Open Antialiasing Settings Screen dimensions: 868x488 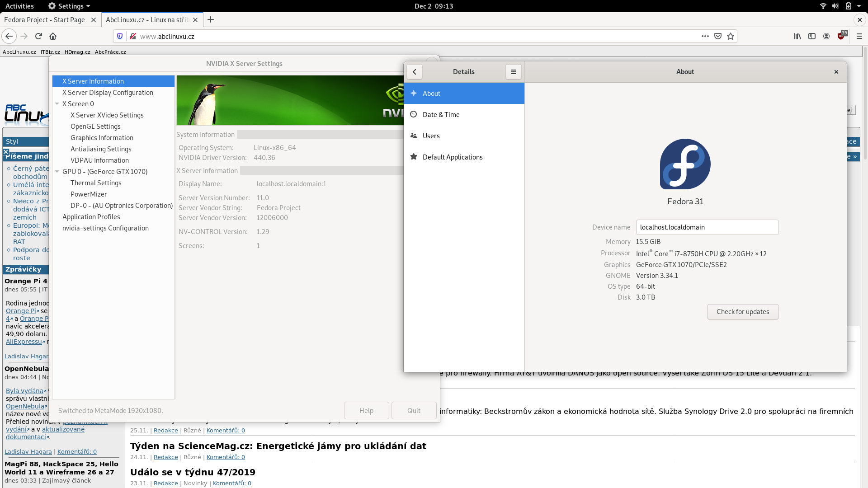click(101, 149)
